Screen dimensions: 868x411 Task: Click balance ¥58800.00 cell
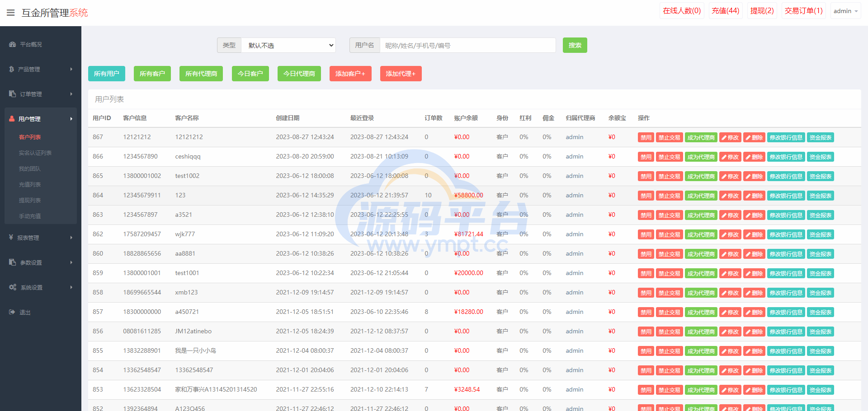click(469, 195)
